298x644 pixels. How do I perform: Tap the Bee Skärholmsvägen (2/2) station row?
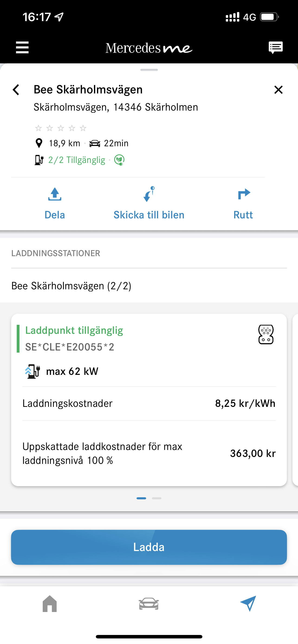pos(149,286)
